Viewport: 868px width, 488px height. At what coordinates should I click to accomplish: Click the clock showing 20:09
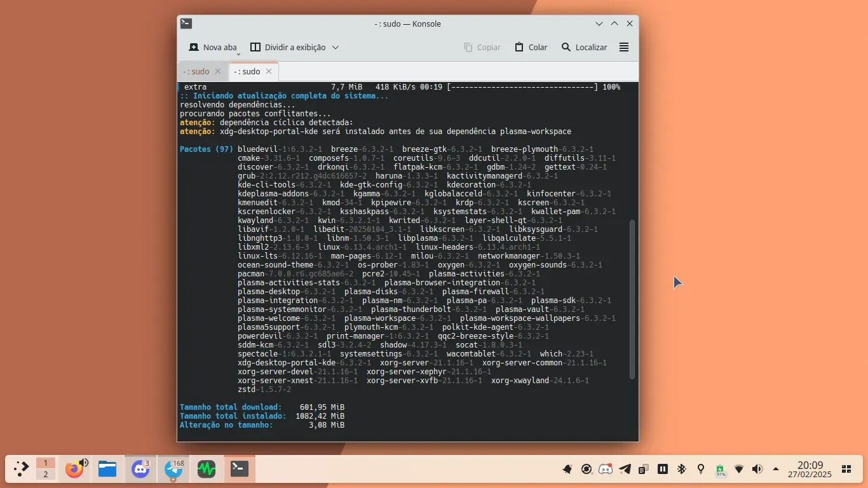coord(810,470)
